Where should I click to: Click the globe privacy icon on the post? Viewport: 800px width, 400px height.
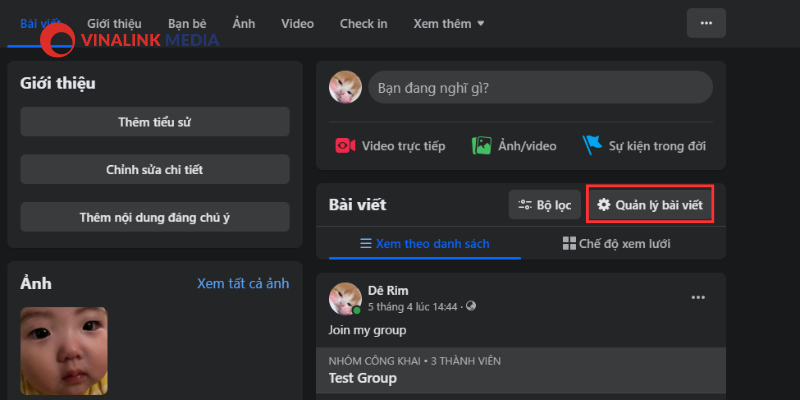[x=471, y=306]
